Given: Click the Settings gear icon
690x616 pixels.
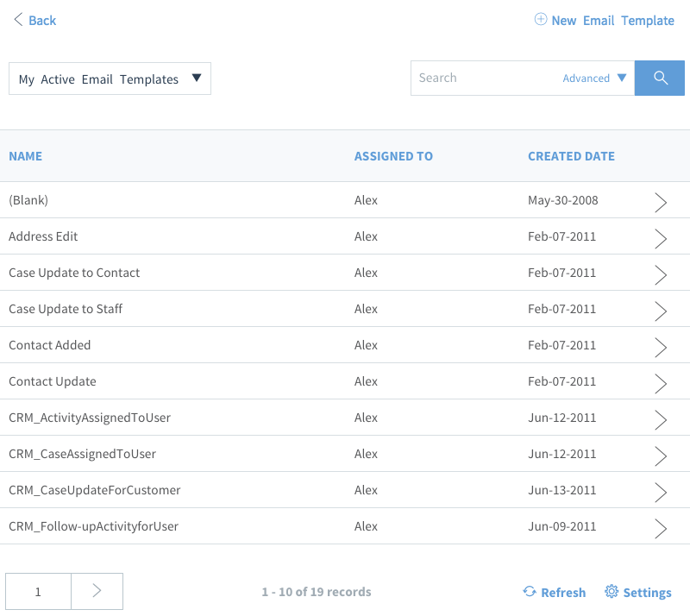Looking at the screenshot, I should [612, 591].
